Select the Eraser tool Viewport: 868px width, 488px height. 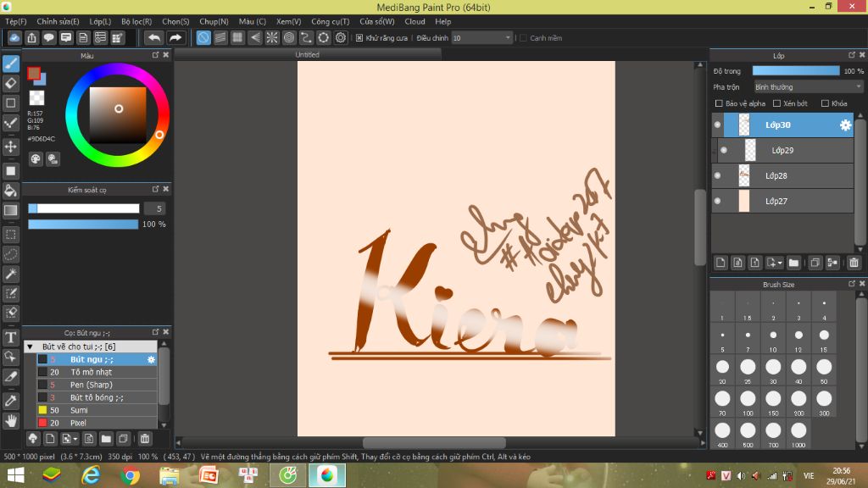[11, 84]
